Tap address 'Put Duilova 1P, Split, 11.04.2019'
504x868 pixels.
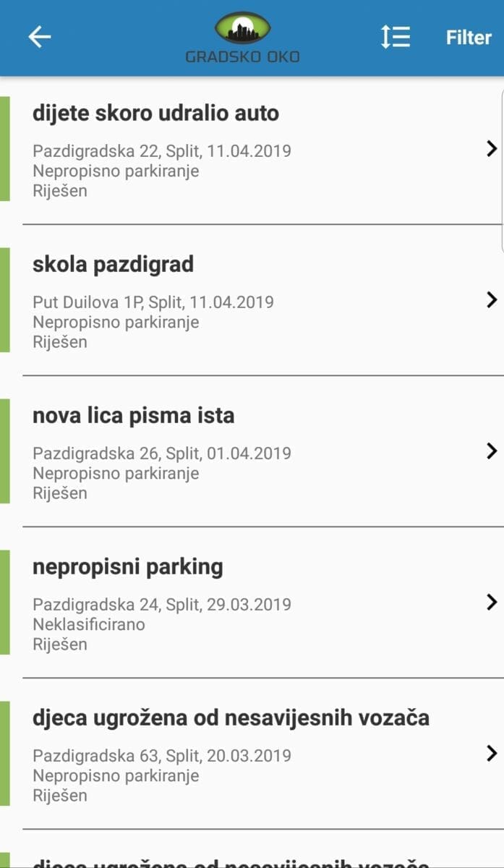[153, 302]
